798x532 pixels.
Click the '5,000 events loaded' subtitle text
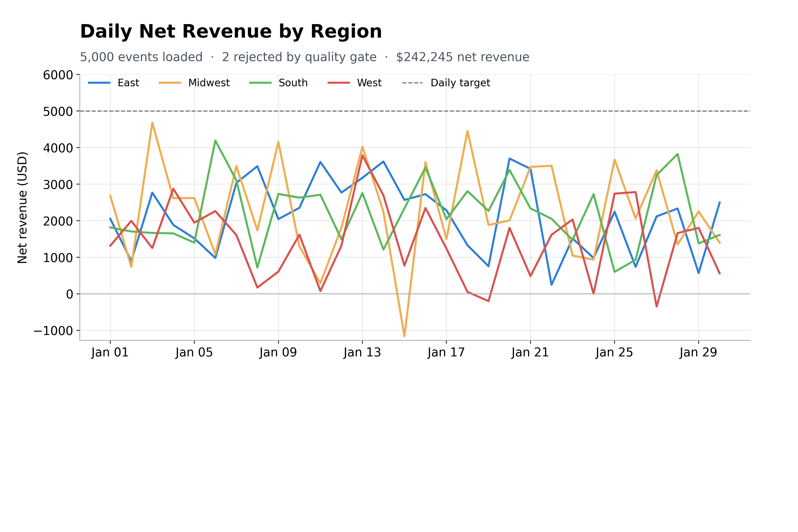(141, 57)
